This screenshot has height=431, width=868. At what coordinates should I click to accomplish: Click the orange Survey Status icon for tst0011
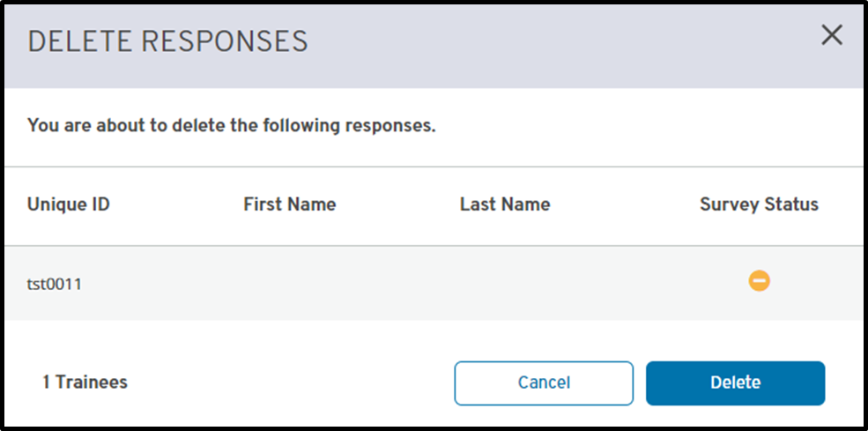tap(759, 280)
